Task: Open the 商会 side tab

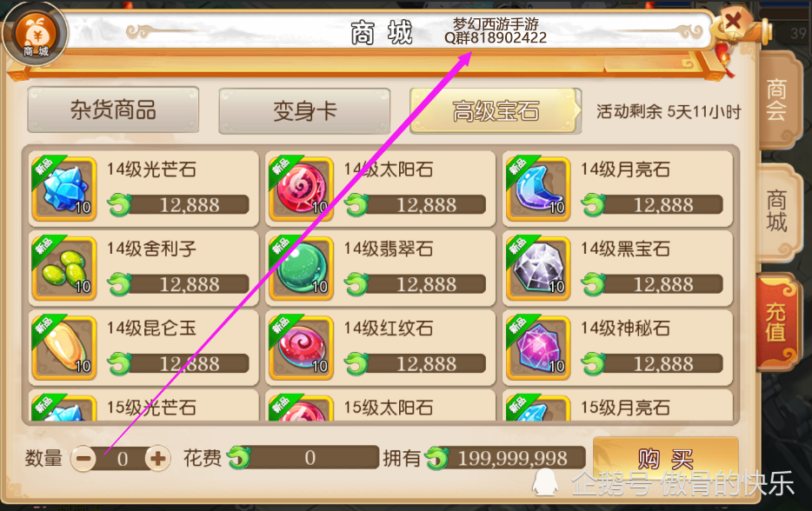Action: pyautogui.click(x=776, y=100)
